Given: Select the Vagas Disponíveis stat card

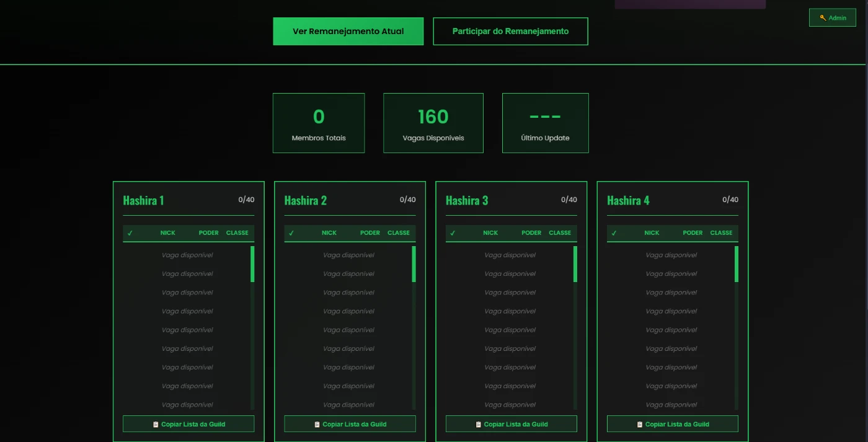Looking at the screenshot, I should pyautogui.click(x=433, y=123).
